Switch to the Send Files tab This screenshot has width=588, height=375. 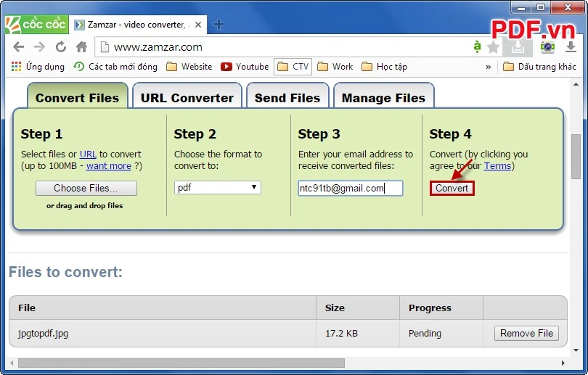287,97
